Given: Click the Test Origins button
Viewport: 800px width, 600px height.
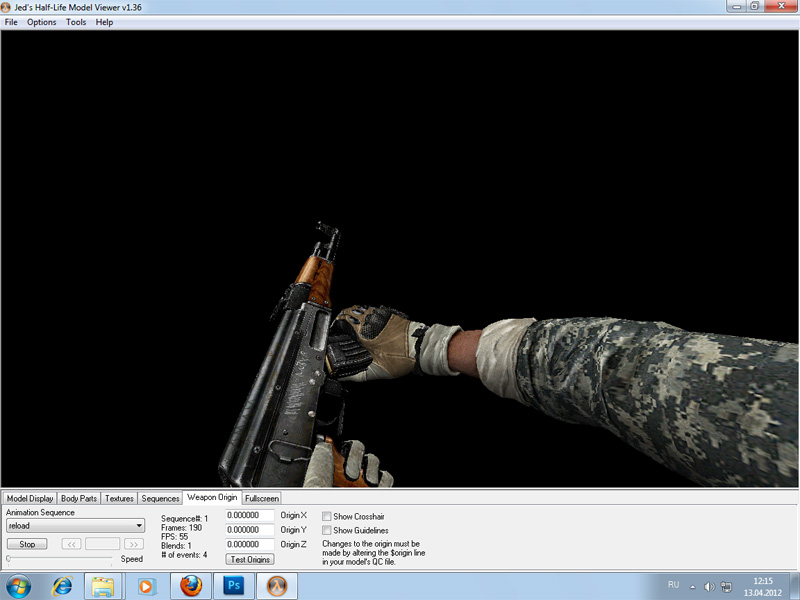Looking at the screenshot, I should (x=250, y=559).
